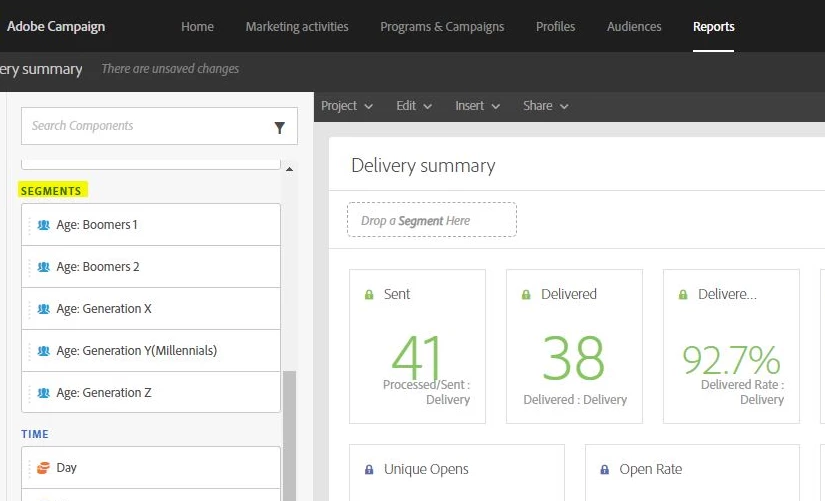
Task: Click the Age: Boomers 1 segment icon
Action: (x=44, y=225)
